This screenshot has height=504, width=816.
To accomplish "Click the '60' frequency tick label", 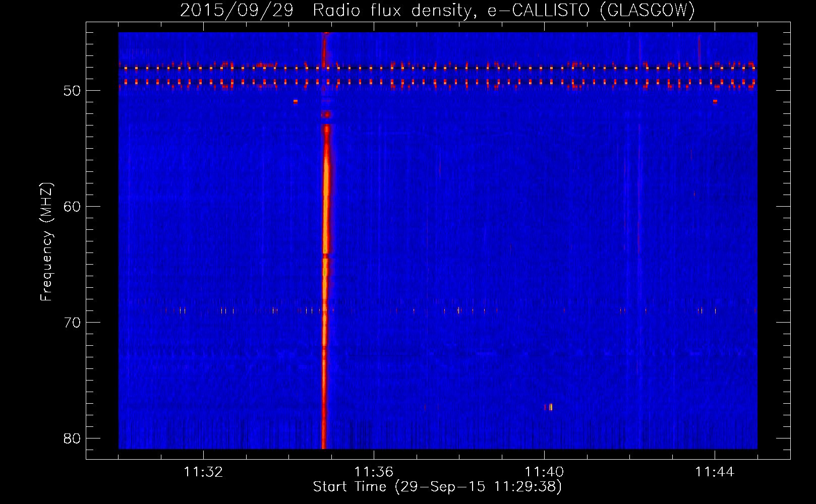I will (x=72, y=207).
